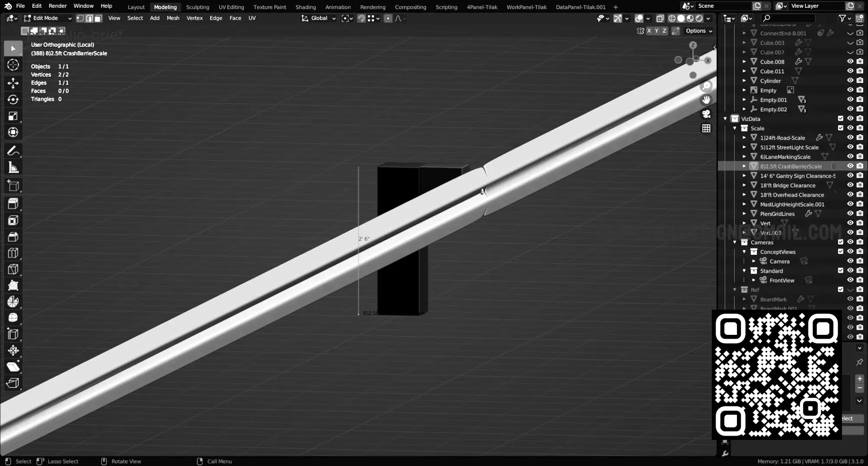Screen dimensions: 868x466
Task: Open the Edit Mode dropdown
Action: [48, 18]
